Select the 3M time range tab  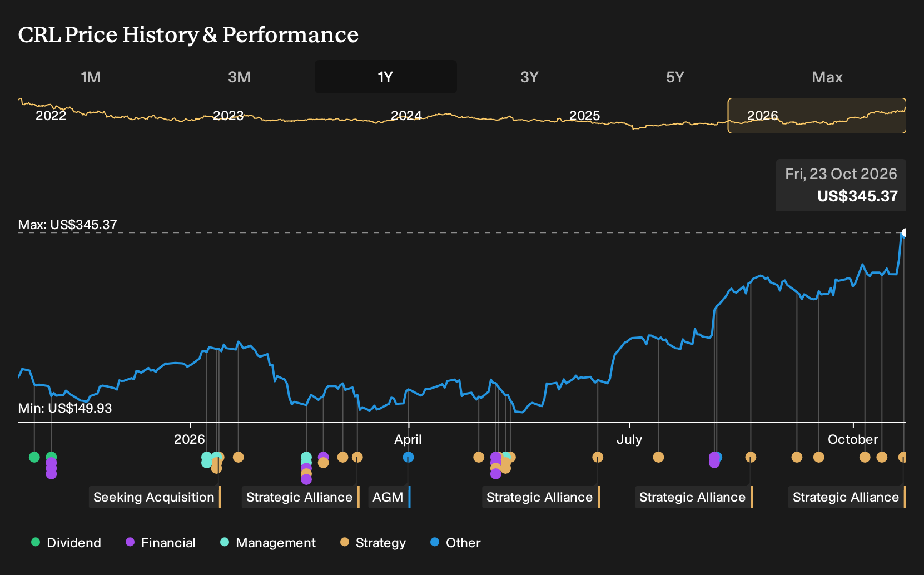click(239, 77)
